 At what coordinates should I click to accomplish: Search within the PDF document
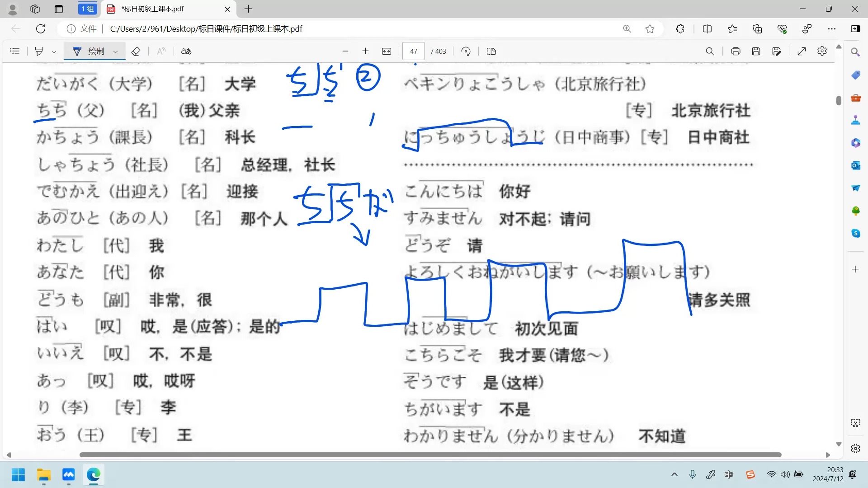coord(710,51)
